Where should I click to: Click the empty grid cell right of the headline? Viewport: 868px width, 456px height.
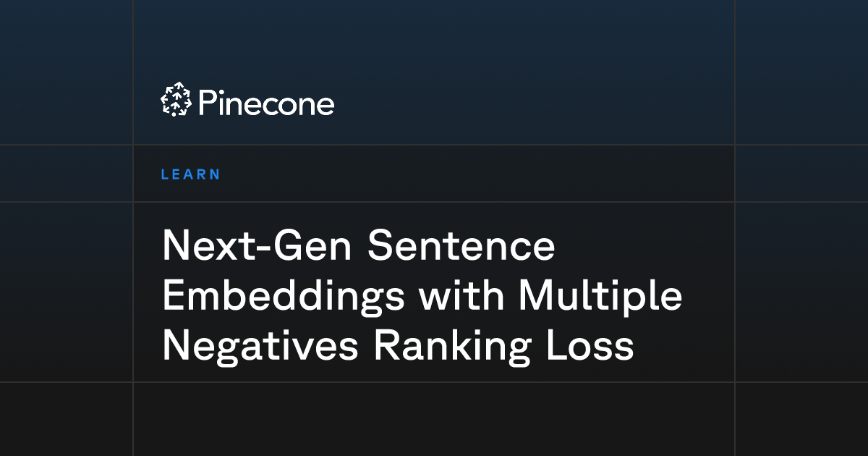pos(801,292)
